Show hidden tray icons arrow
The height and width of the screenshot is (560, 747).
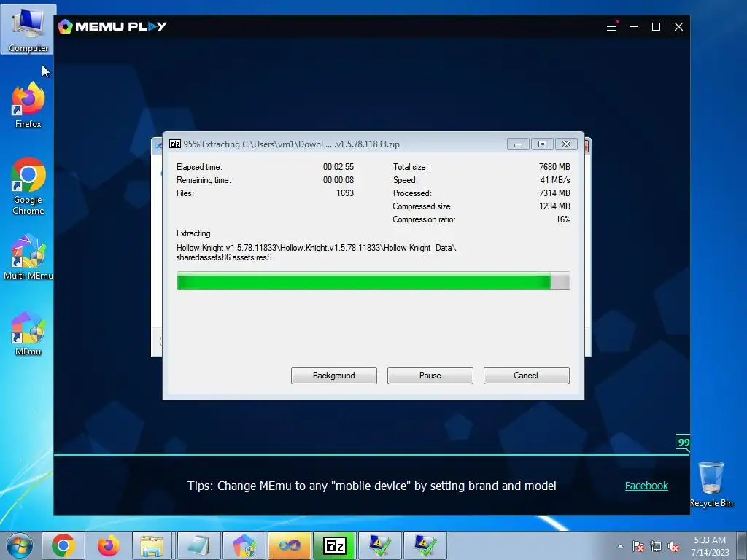tap(620, 546)
